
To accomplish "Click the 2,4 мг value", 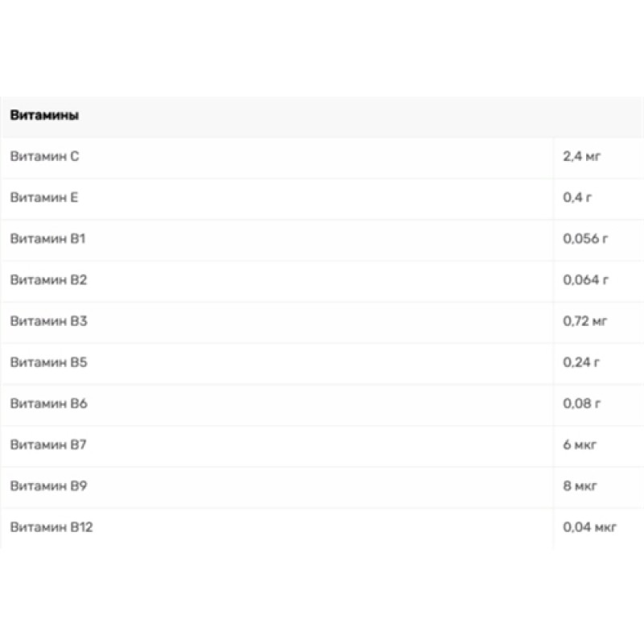I will (x=582, y=156).
